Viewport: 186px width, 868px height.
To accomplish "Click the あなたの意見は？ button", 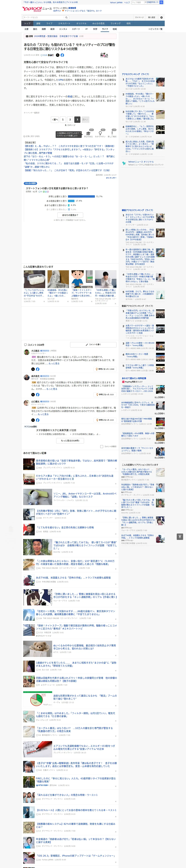I will (70, 215).
